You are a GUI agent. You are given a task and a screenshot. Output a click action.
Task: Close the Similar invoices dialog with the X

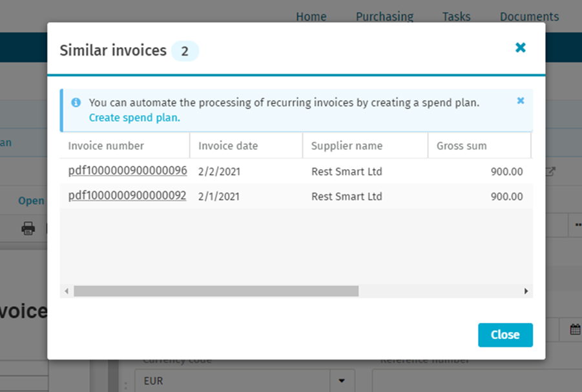click(520, 47)
